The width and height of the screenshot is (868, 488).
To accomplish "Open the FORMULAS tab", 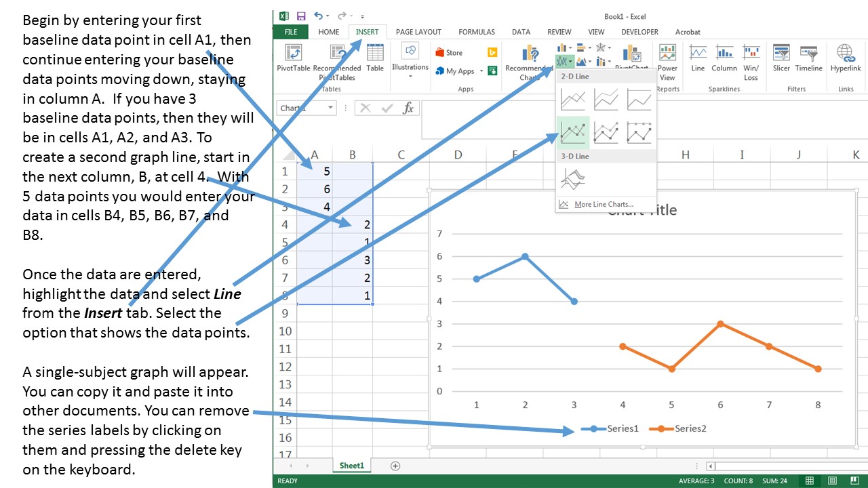I will click(477, 32).
